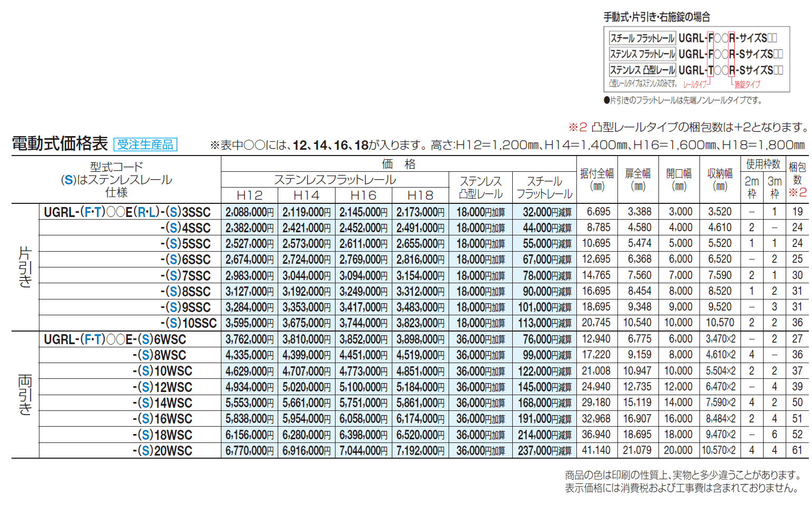Click the スチール フラットレール legend label

click(642, 37)
